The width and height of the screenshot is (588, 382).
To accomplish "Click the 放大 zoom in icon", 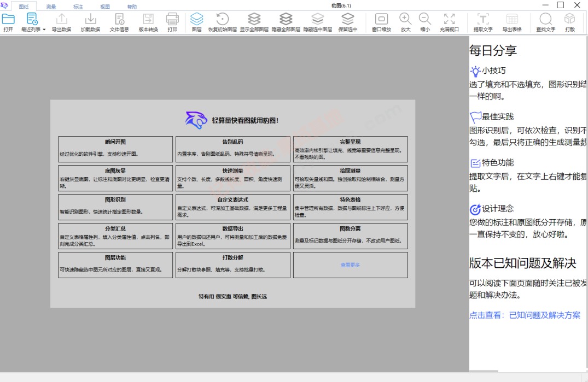I will 405,19.
